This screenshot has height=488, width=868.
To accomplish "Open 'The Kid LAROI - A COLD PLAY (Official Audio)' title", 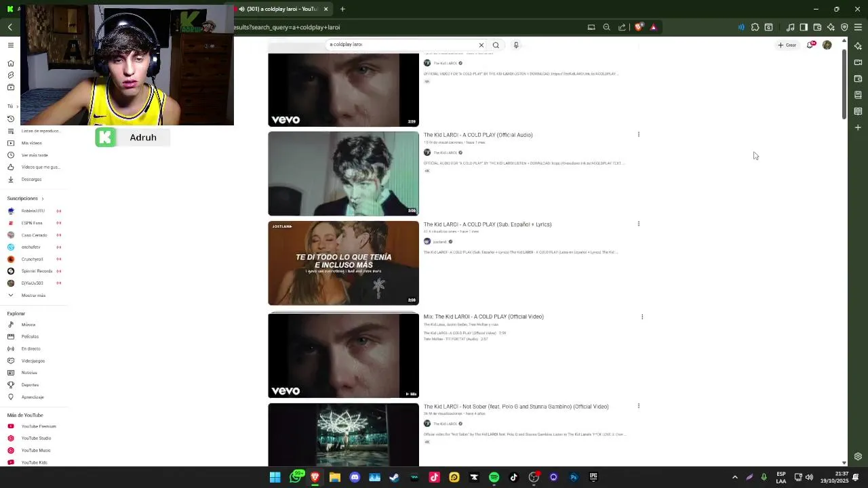I will [x=478, y=135].
